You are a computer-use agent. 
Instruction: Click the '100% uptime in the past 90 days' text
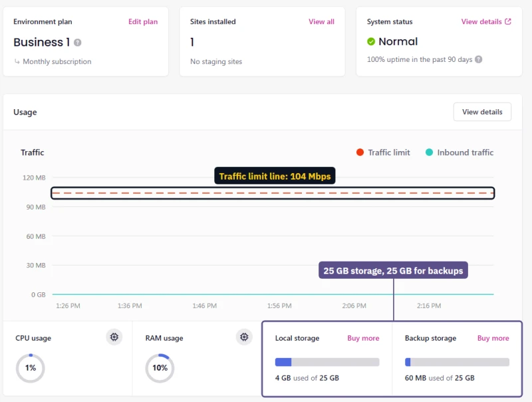pyautogui.click(x=420, y=59)
